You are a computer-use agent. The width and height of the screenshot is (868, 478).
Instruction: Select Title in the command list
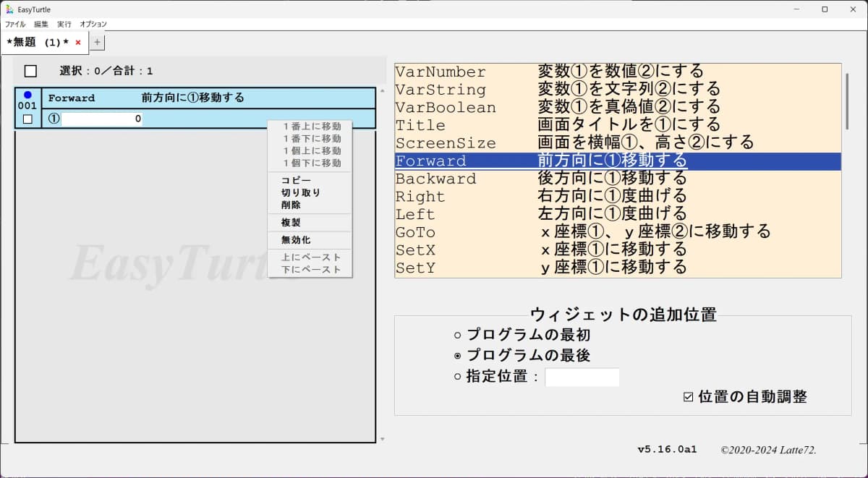618,125
